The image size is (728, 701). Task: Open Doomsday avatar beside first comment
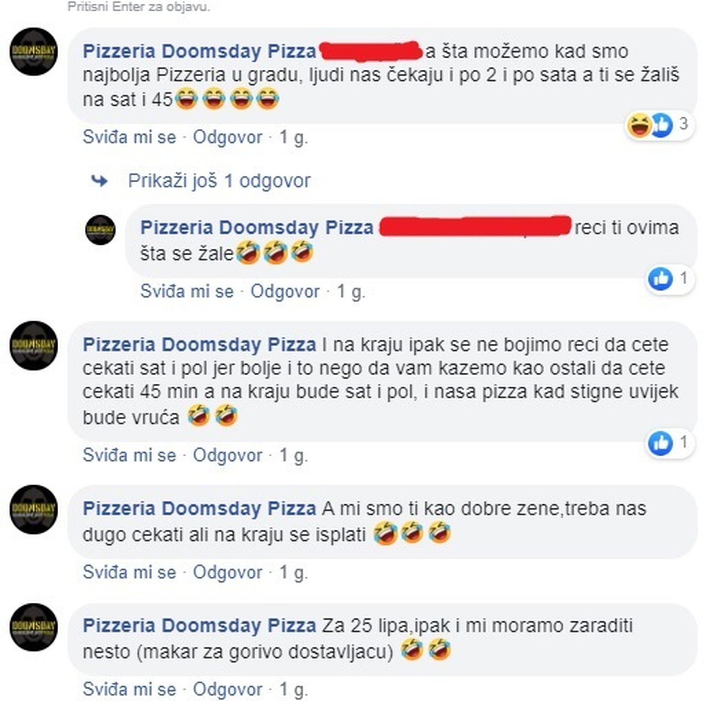[x=34, y=52]
